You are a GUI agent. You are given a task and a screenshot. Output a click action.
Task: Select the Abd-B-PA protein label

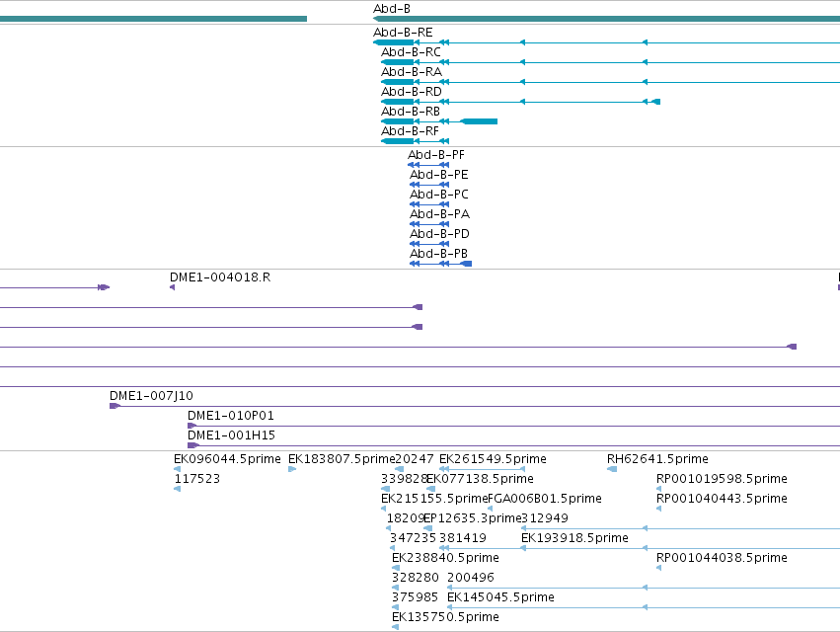(440, 214)
